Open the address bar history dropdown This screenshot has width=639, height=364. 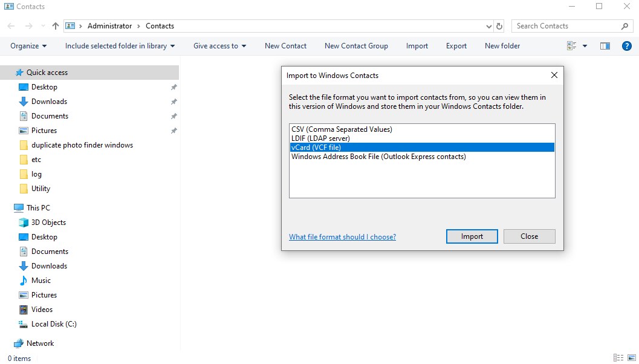tap(488, 25)
